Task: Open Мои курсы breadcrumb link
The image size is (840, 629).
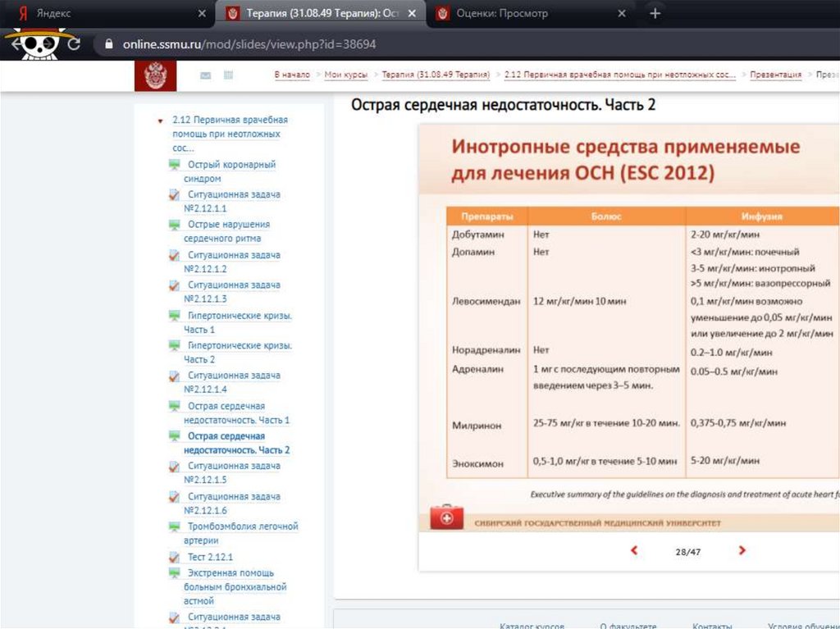Action: coord(345,75)
